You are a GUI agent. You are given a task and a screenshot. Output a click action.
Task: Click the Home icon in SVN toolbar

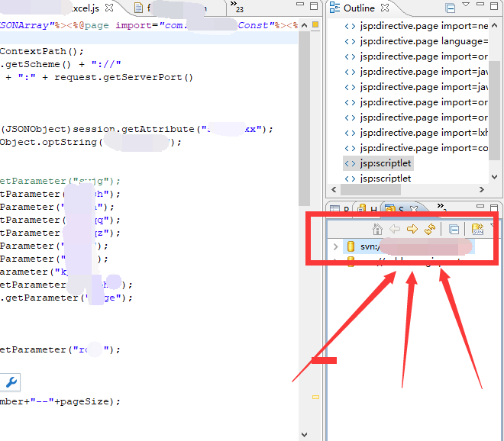point(377,230)
